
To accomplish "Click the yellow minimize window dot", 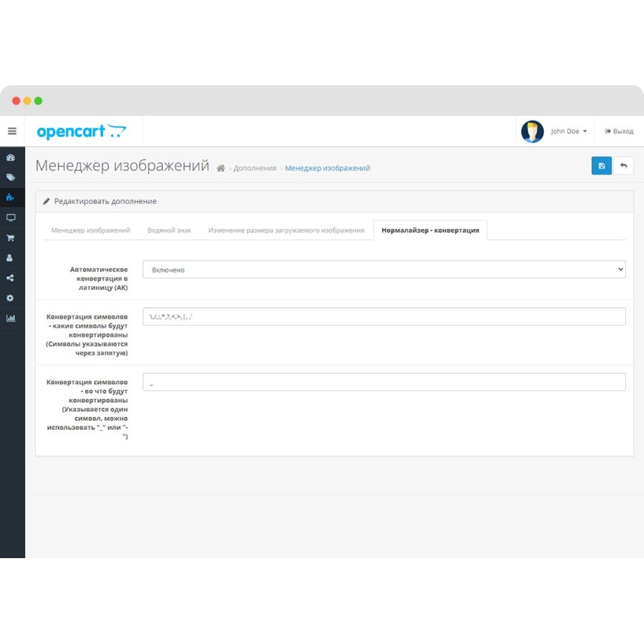I will [x=27, y=101].
